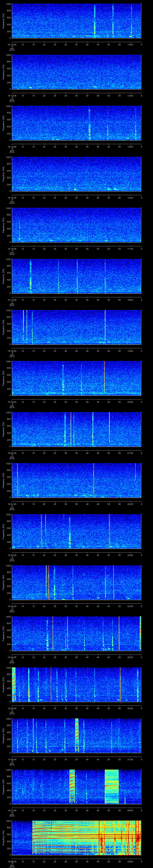Click the 19:23:05 start time label
153x868 pixels.
point(12,606)
